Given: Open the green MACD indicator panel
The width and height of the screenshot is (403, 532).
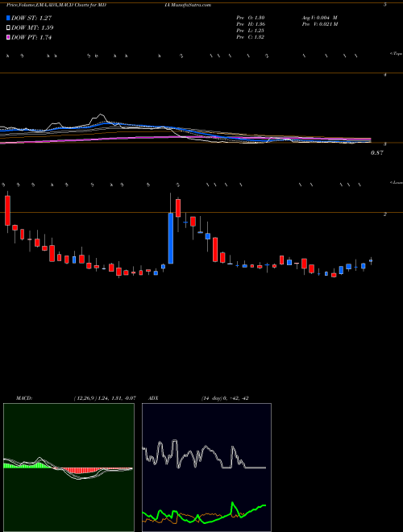Looking at the screenshot, I should tap(69, 468).
